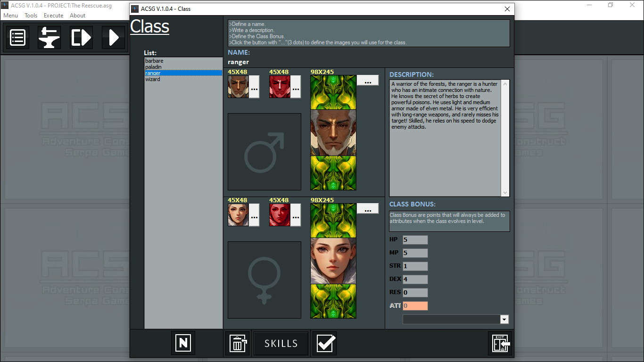The image size is (644, 362).
Task: Click the male symbol panel
Action: pyautogui.click(x=264, y=152)
